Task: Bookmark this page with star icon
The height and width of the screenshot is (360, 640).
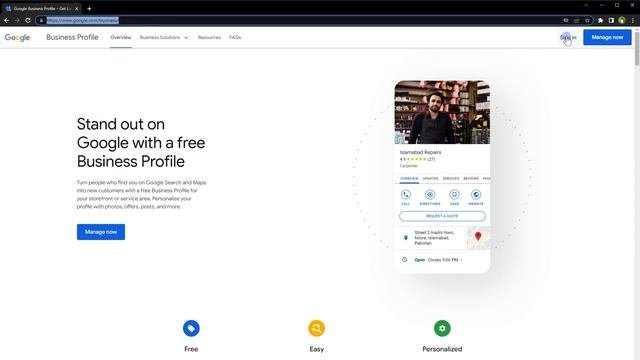Action: point(587,20)
